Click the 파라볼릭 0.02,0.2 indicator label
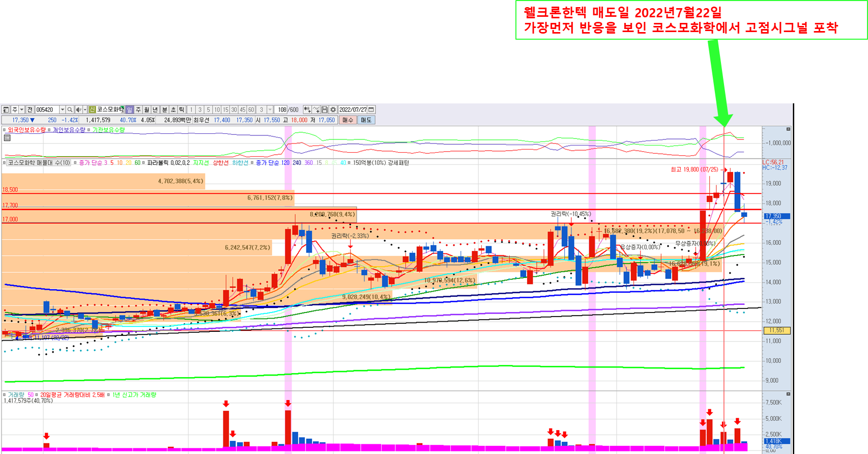Viewport: 868px width, 454px height. [x=168, y=163]
